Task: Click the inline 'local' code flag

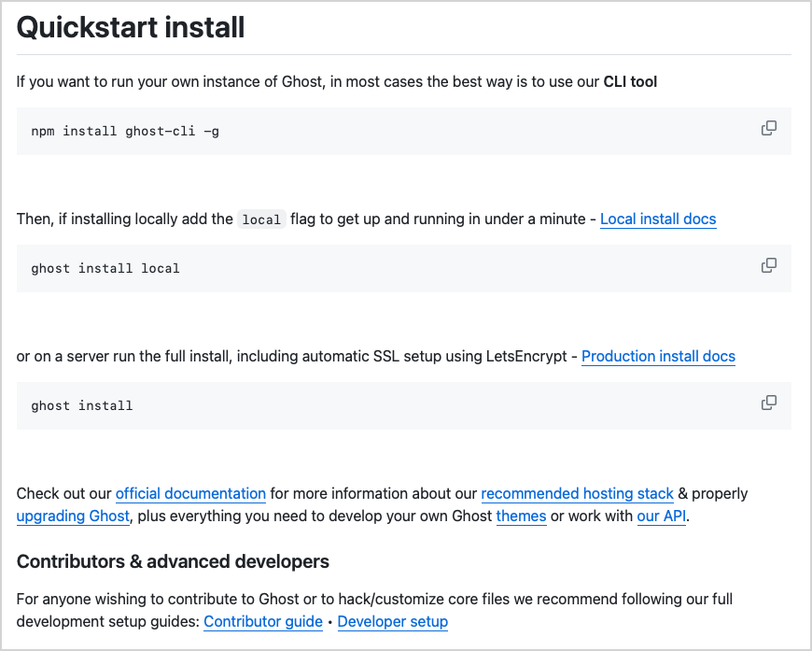Action: [x=261, y=219]
